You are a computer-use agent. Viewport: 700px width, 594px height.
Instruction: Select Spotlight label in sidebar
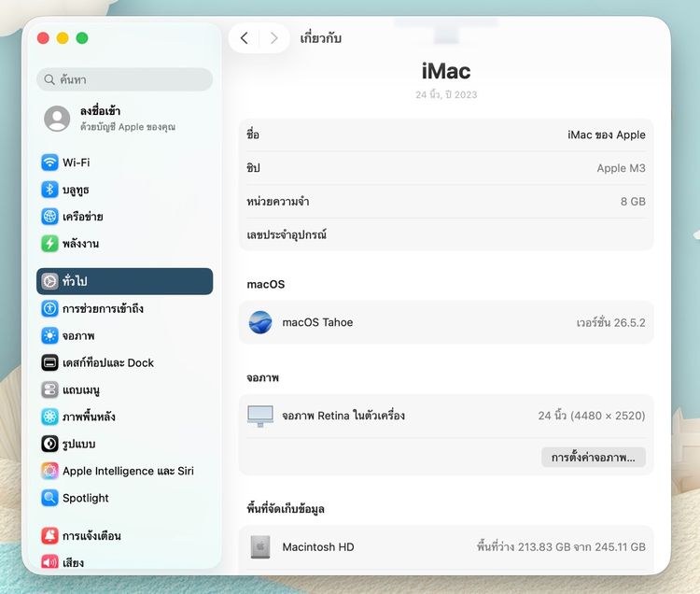(x=86, y=498)
